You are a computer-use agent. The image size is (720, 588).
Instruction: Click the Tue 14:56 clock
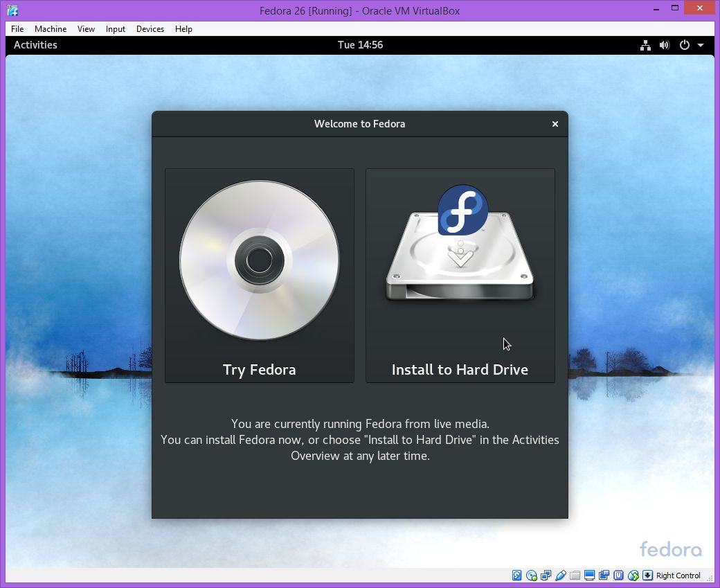point(360,45)
